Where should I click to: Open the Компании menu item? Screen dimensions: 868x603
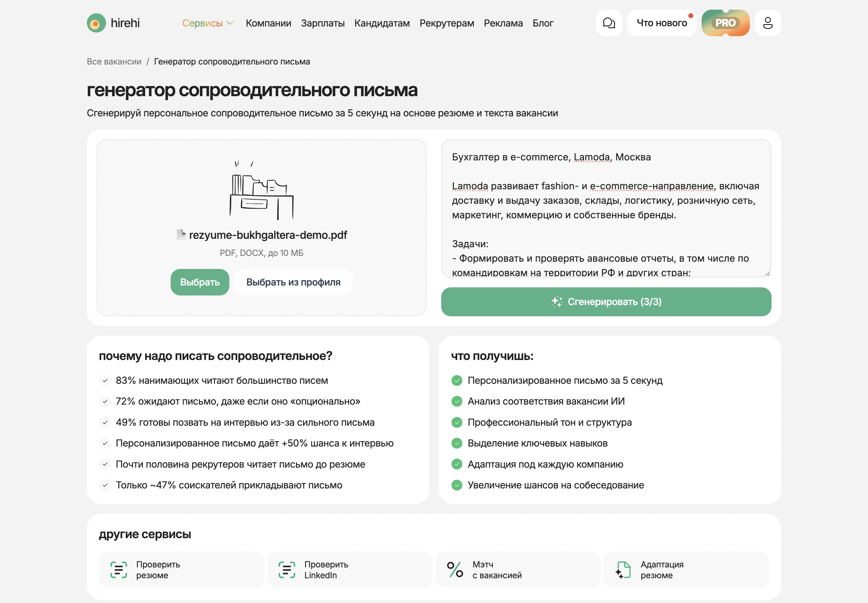(269, 24)
